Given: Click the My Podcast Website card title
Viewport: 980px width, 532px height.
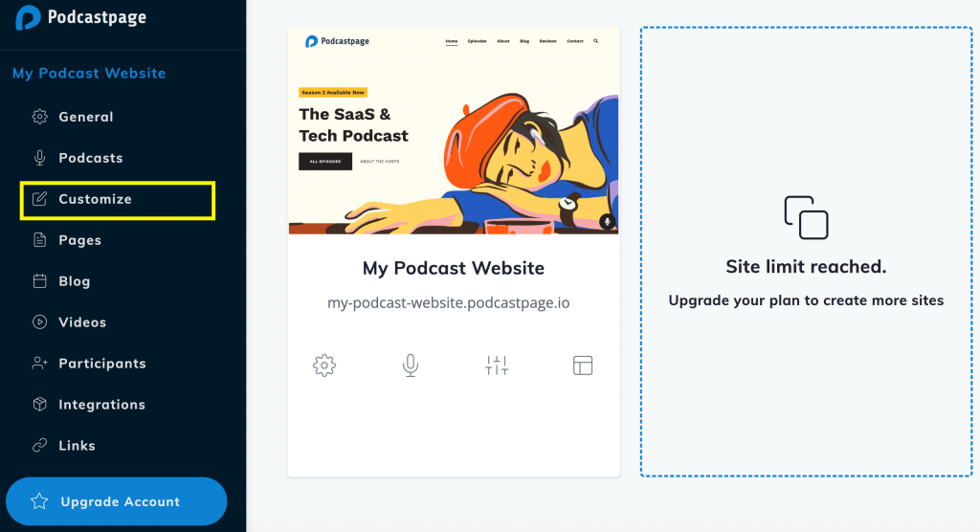Looking at the screenshot, I should [454, 268].
